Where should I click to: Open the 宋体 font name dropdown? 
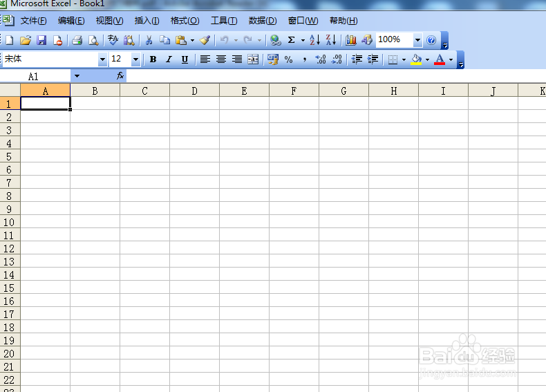102,59
